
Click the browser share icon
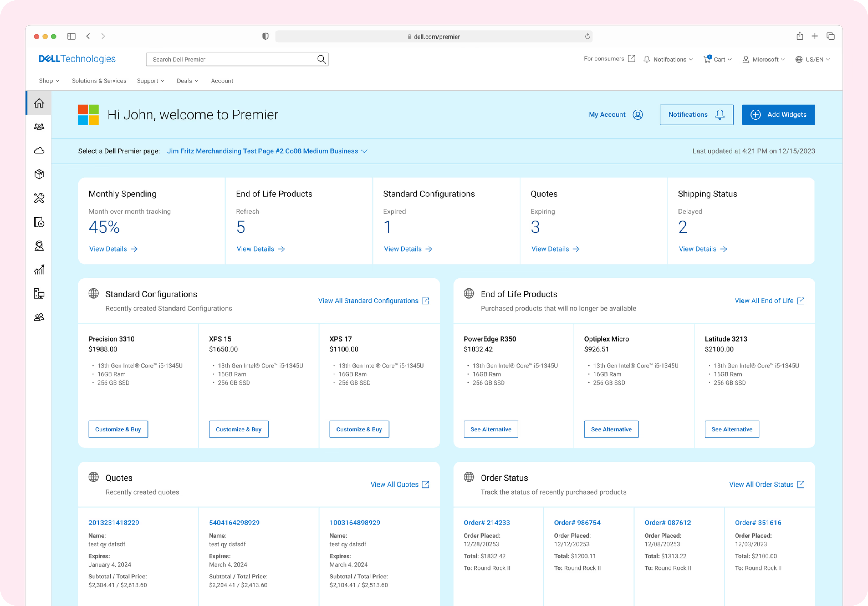pos(800,36)
